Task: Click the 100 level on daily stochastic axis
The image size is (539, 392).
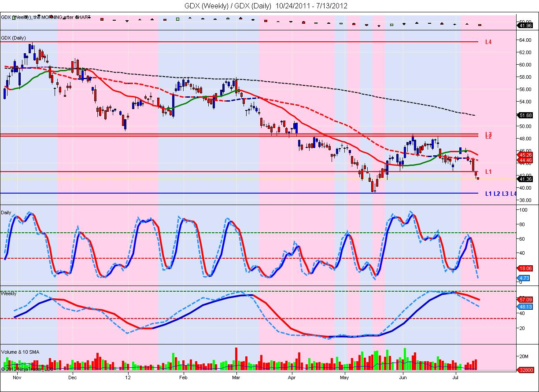Action: pos(524,210)
